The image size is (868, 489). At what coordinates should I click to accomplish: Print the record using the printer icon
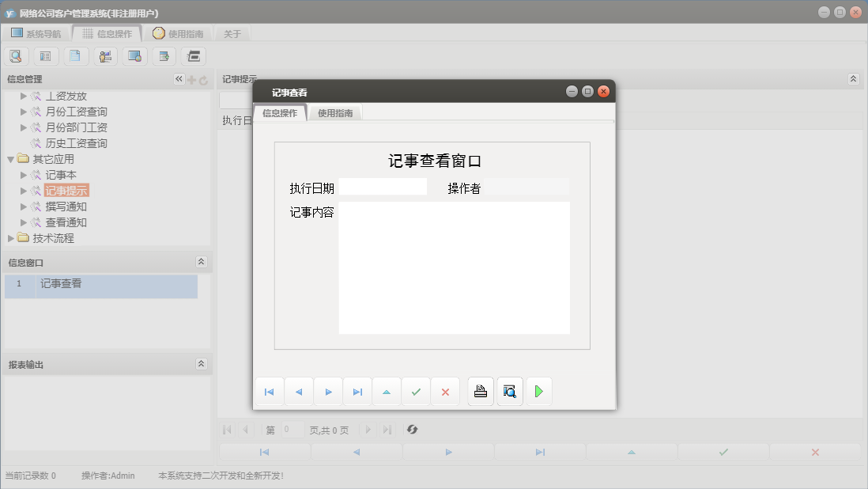(480, 391)
